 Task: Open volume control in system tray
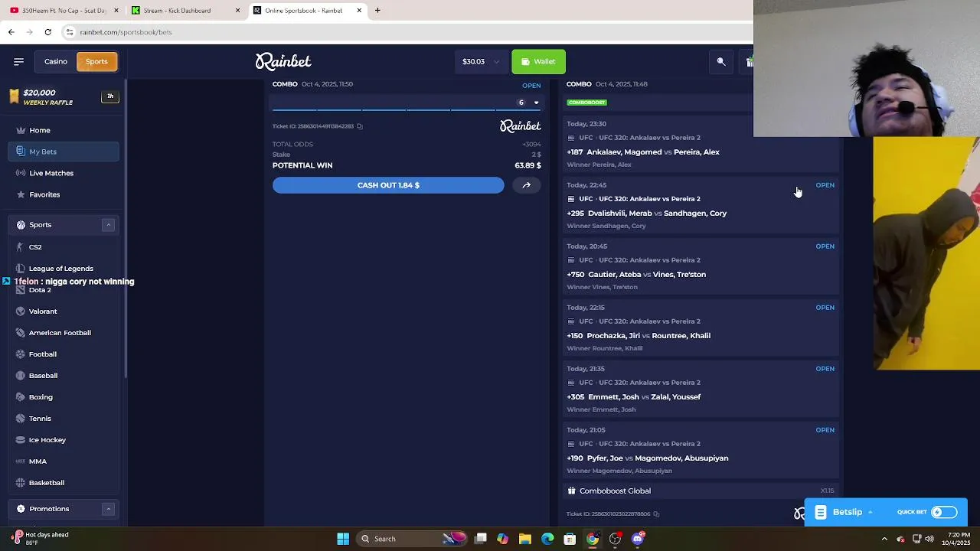click(929, 539)
